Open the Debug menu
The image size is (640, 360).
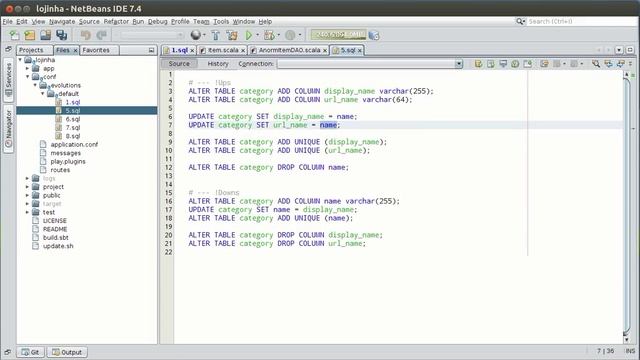click(x=158, y=21)
